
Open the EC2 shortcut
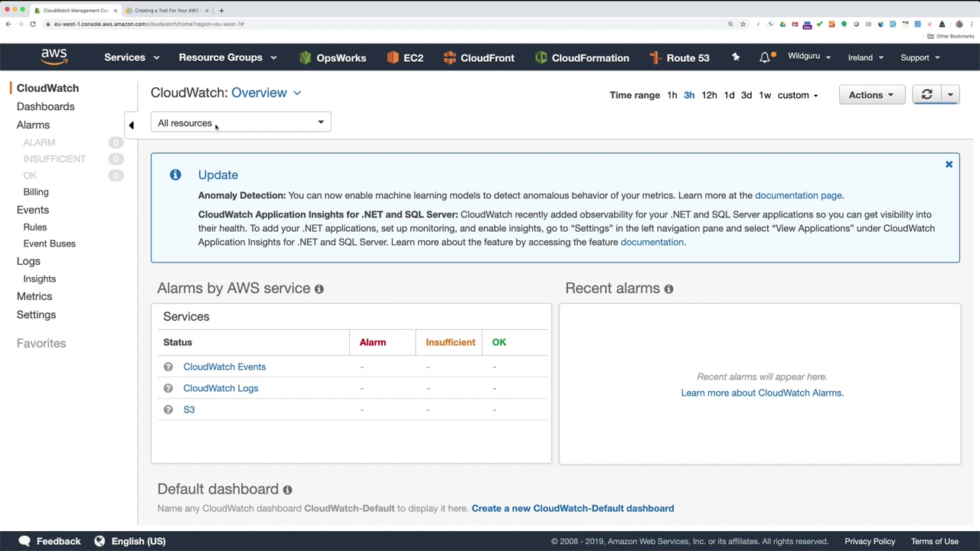[405, 57]
